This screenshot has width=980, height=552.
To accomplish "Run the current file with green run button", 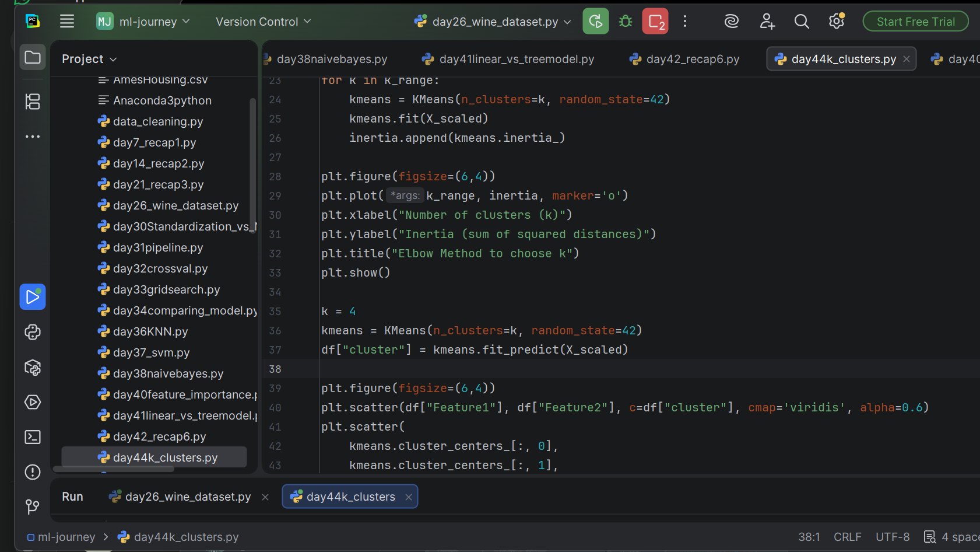I will pyautogui.click(x=595, y=22).
